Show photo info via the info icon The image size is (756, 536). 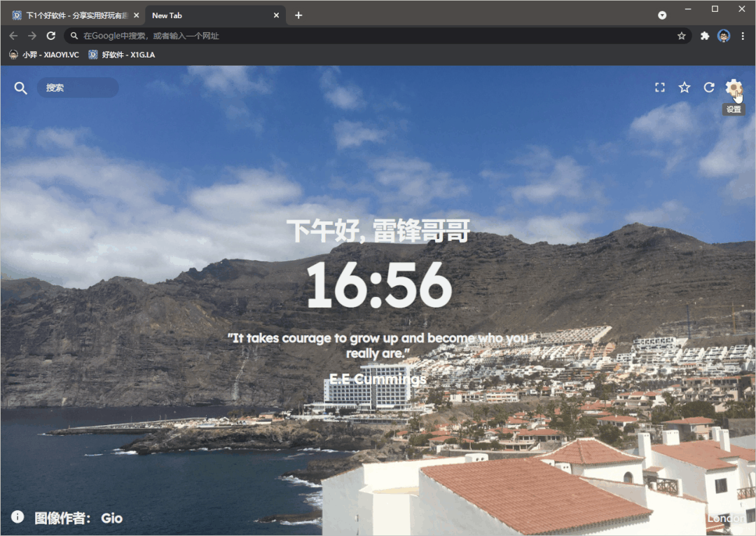pyautogui.click(x=18, y=517)
